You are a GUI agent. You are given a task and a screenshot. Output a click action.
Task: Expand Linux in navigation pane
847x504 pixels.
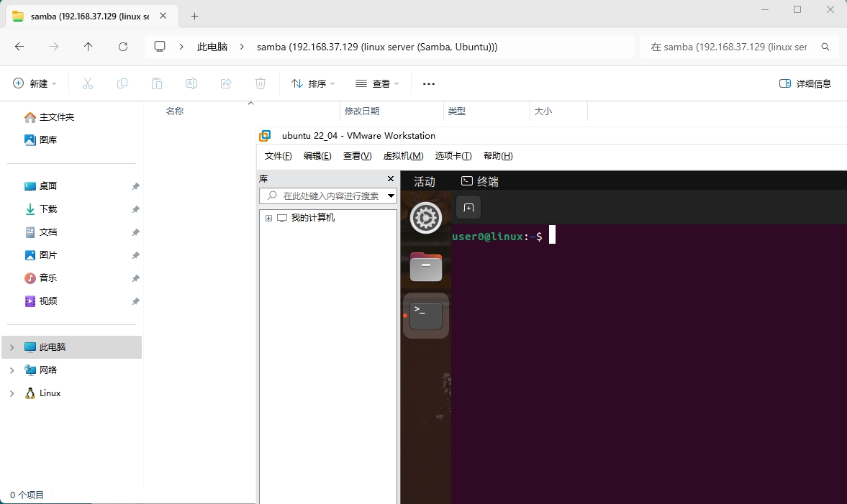pyautogui.click(x=12, y=393)
